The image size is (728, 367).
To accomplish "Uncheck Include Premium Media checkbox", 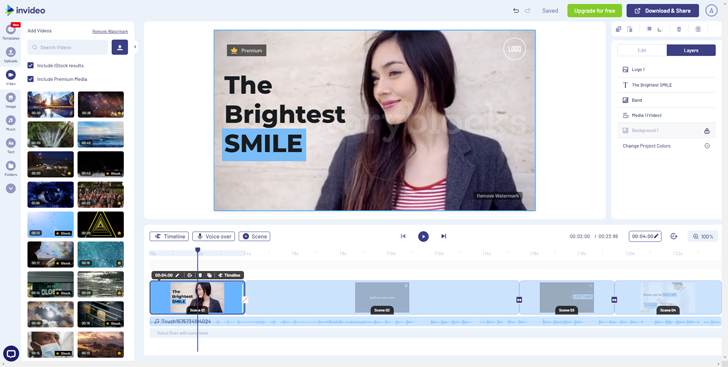I will click(x=31, y=79).
